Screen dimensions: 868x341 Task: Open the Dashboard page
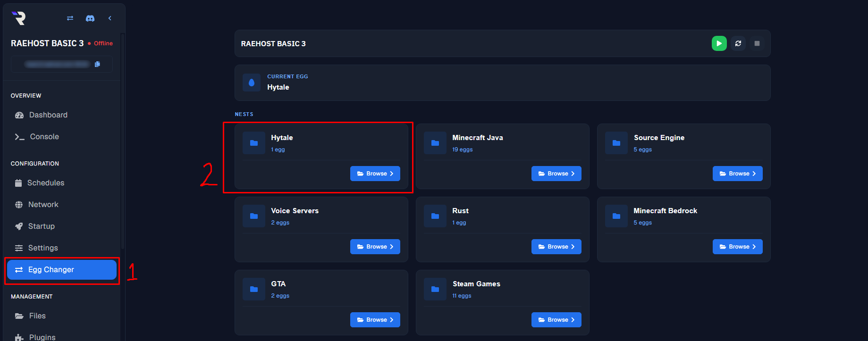[x=62, y=115]
